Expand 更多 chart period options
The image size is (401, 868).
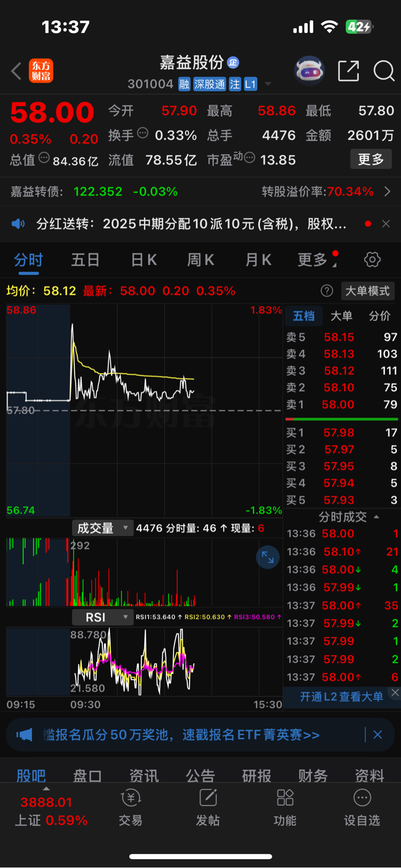(316, 260)
